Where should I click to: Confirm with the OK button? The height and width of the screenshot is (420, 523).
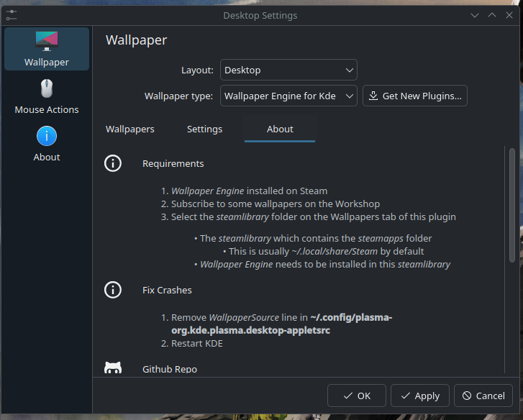tap(357, 396)
